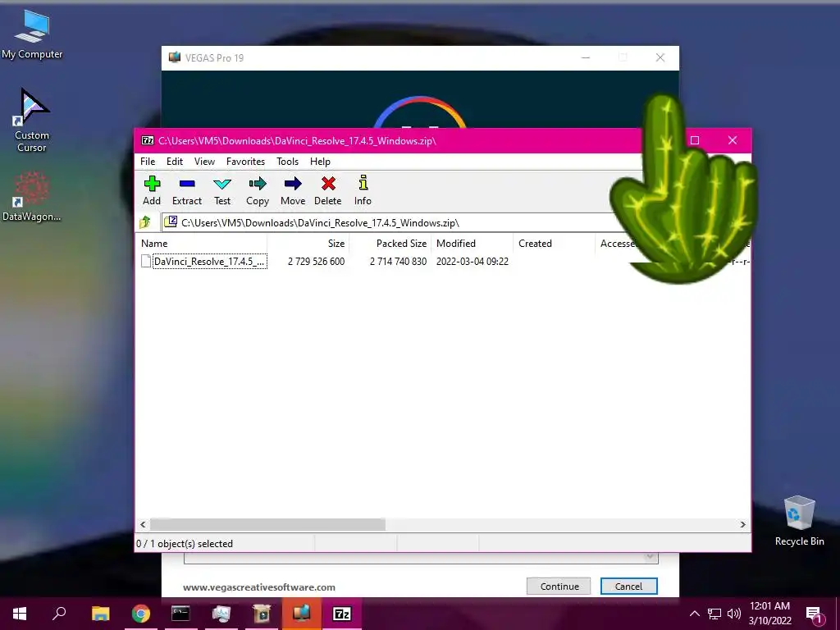Click the volume speaker tray icon

pos(734,614)
